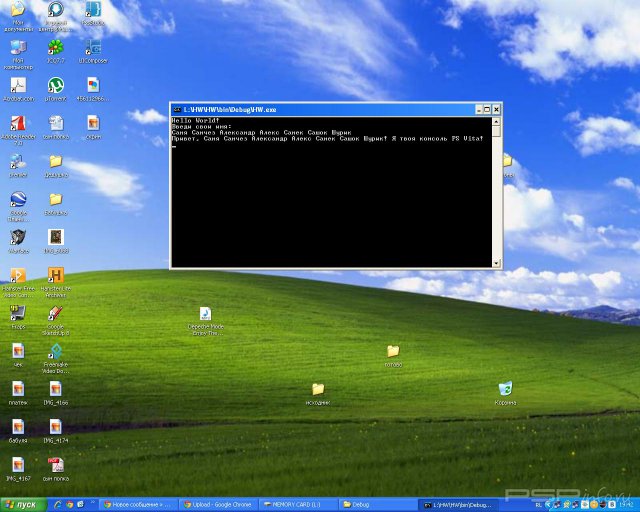
Task: Open the Adobe Reader 7.0 shortcut
Action: click(18, 124)
